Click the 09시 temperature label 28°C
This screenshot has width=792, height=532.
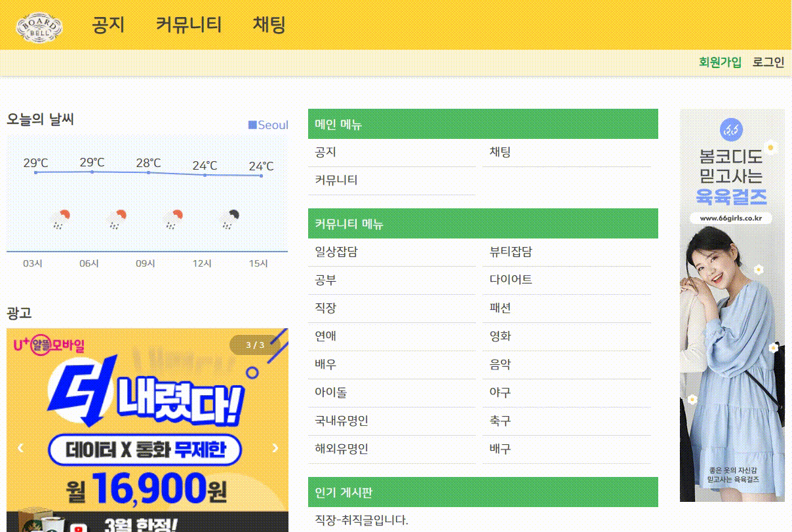tap(148, 162)
